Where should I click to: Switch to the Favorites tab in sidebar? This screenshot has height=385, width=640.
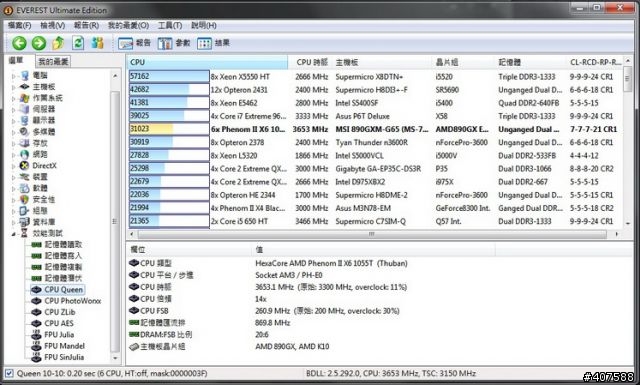[53, 62]
